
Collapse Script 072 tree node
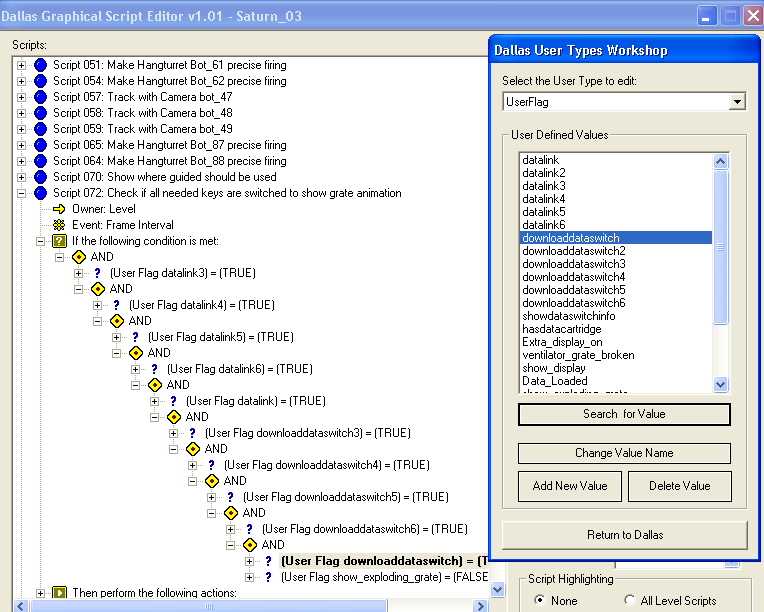[x=21, y=193]
